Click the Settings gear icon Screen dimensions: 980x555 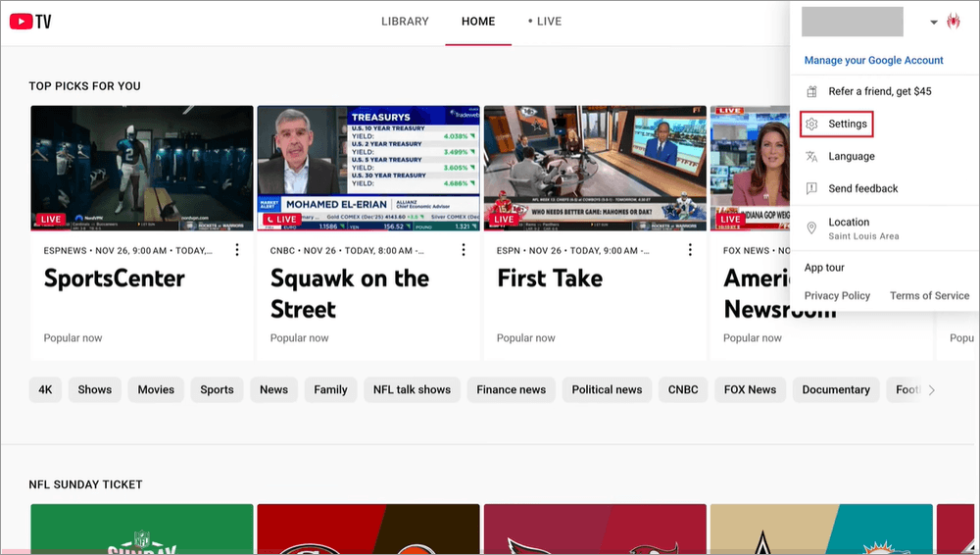click(x=811, y=124)
